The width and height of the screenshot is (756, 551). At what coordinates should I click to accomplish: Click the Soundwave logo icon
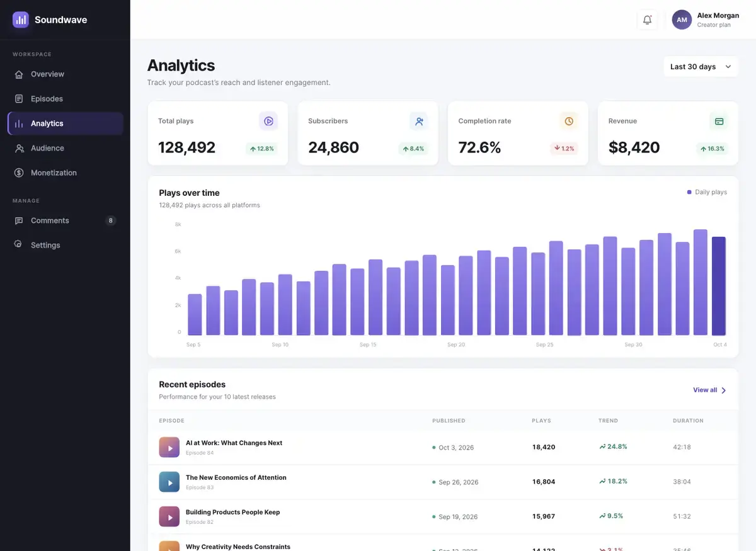tap(21, 20)
